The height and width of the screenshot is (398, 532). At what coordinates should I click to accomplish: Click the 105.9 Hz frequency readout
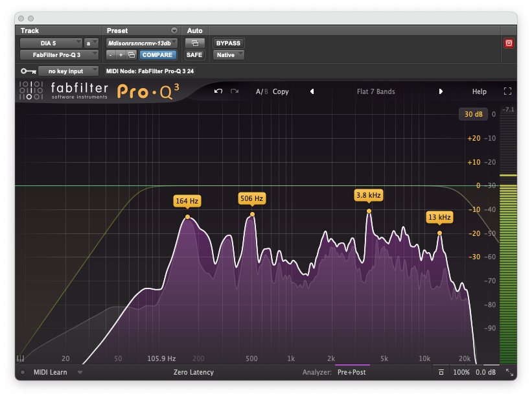[x=161, y=358]
